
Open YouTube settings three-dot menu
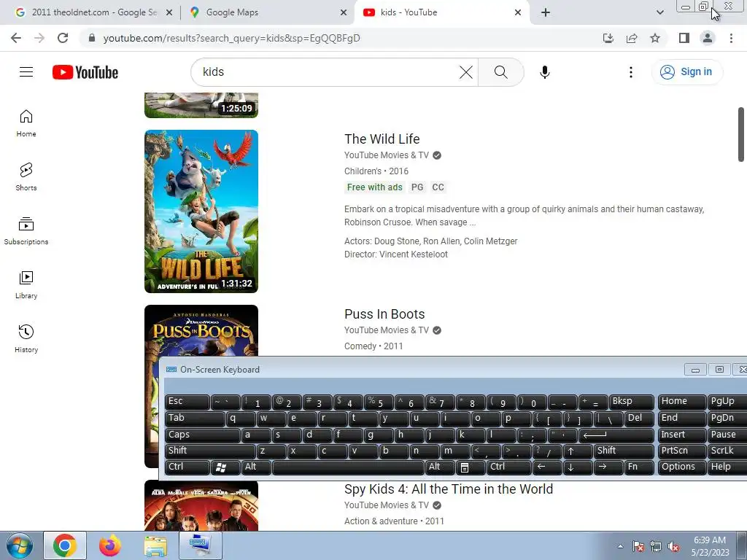click(x=631, y=72)
